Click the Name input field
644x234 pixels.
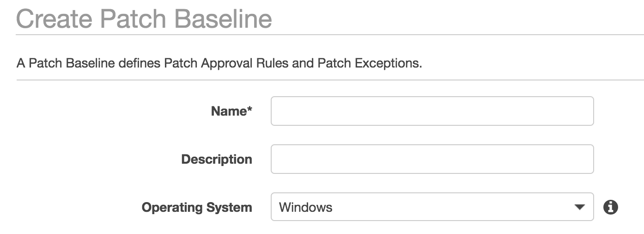pyautogui.click(x=432, y=111)
